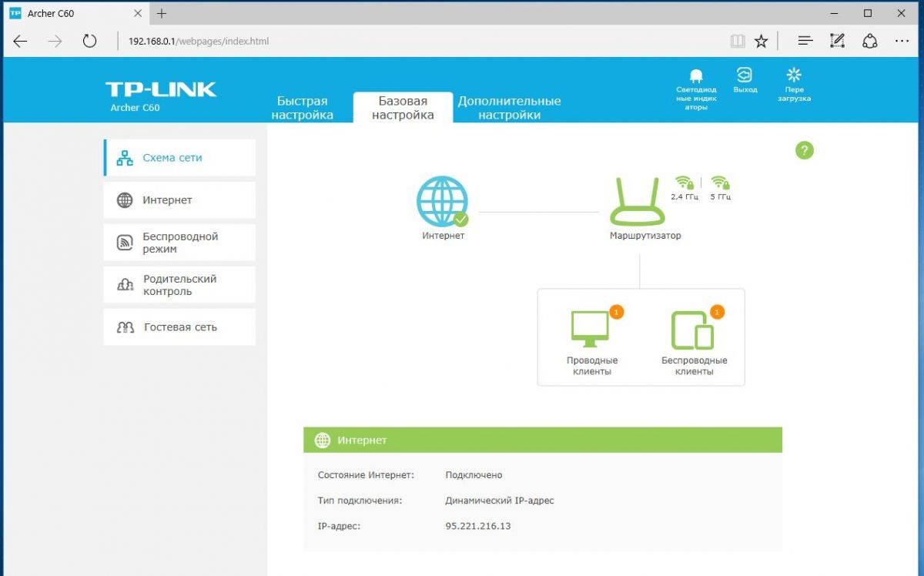Screen dimensions: 924x576
Task: Click the Подключено status value
Action: tap(474, 475)
